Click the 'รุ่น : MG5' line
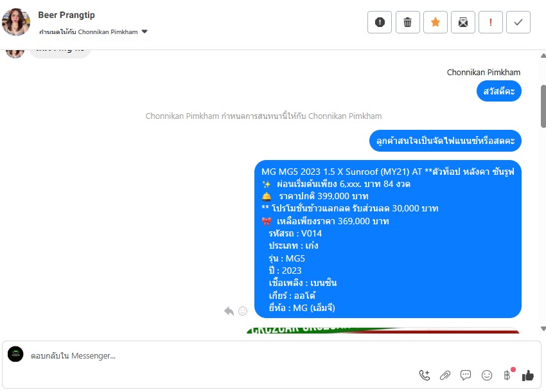The width and height of the screenshot is (546, 392). pos(286,258)
